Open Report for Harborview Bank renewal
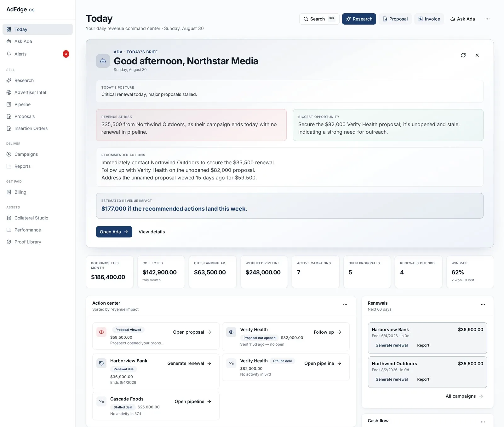The image size is (504, 427). point(423,345)
